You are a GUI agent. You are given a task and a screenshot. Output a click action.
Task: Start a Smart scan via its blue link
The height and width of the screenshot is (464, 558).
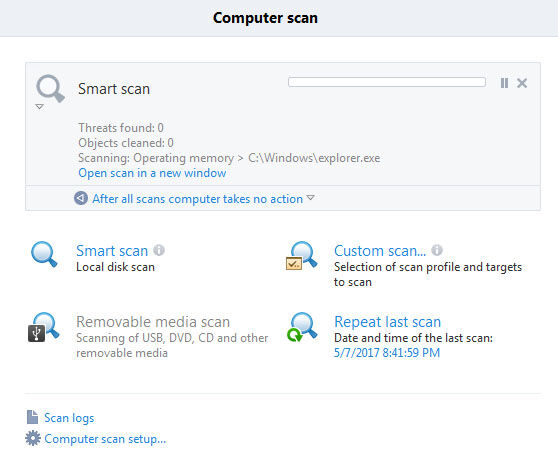point(112,251)
